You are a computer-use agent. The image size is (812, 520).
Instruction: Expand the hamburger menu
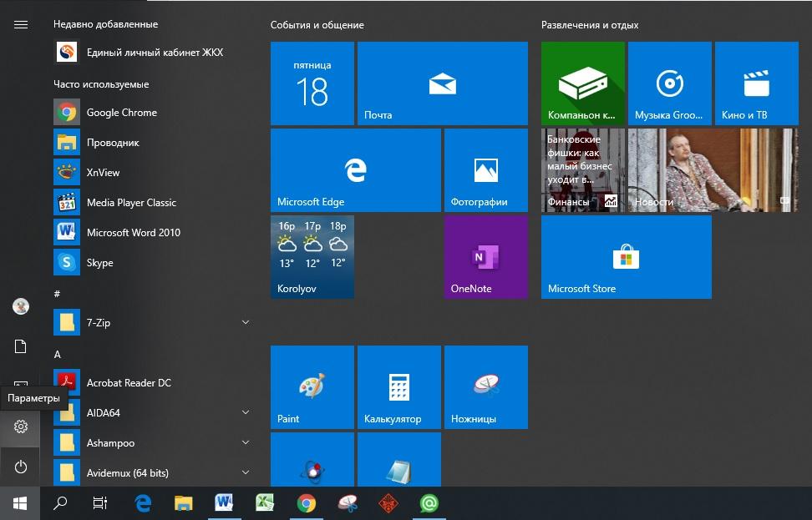pyautogui.click(x=21, y=25)
